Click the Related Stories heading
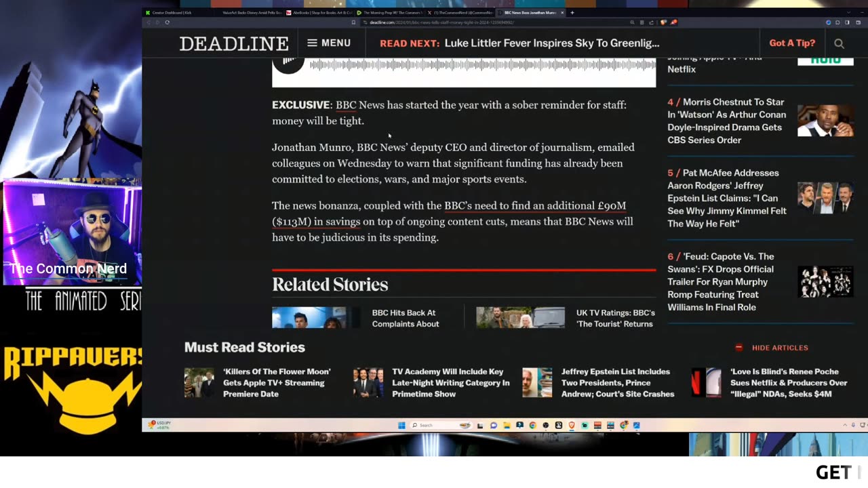The width and height of the screenshot is (868, 488). coord(330,285)
